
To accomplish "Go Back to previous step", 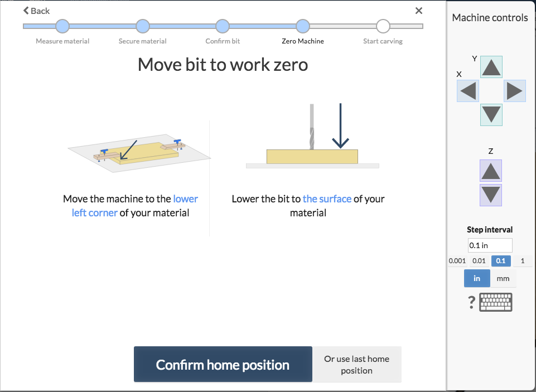I will point(37,11).
